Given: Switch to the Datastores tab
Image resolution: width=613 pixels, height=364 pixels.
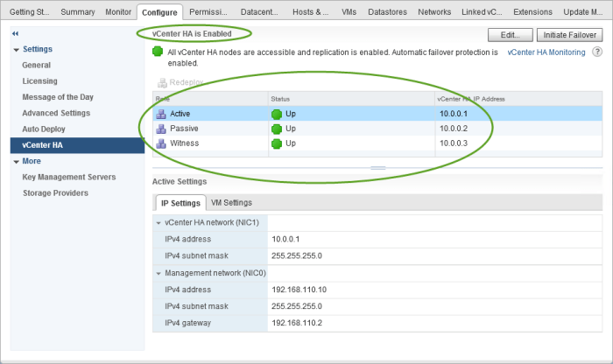Looking at the screenshot, I should point(387,12).
